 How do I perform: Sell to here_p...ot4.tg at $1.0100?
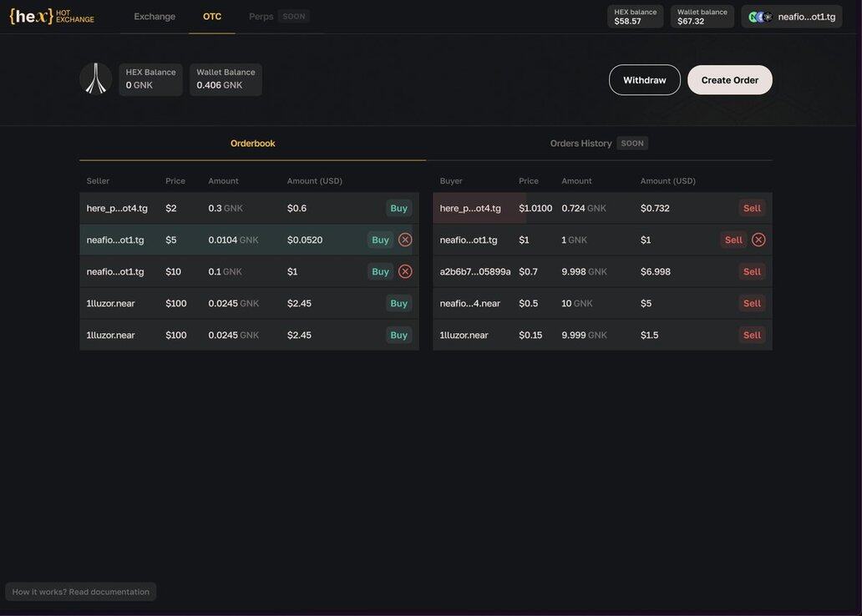coord(752,208)
